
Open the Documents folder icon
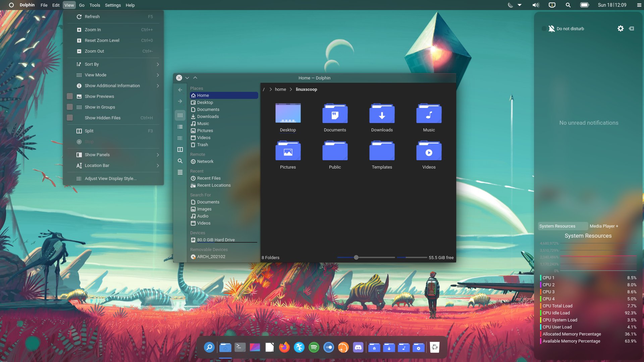point(335,113)
